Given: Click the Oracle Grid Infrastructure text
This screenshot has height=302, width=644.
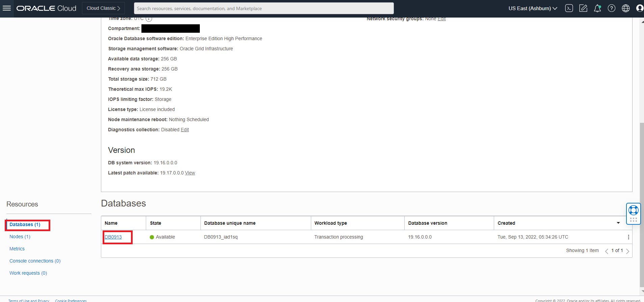Looking at the screenshot, I should coord(206,49).
